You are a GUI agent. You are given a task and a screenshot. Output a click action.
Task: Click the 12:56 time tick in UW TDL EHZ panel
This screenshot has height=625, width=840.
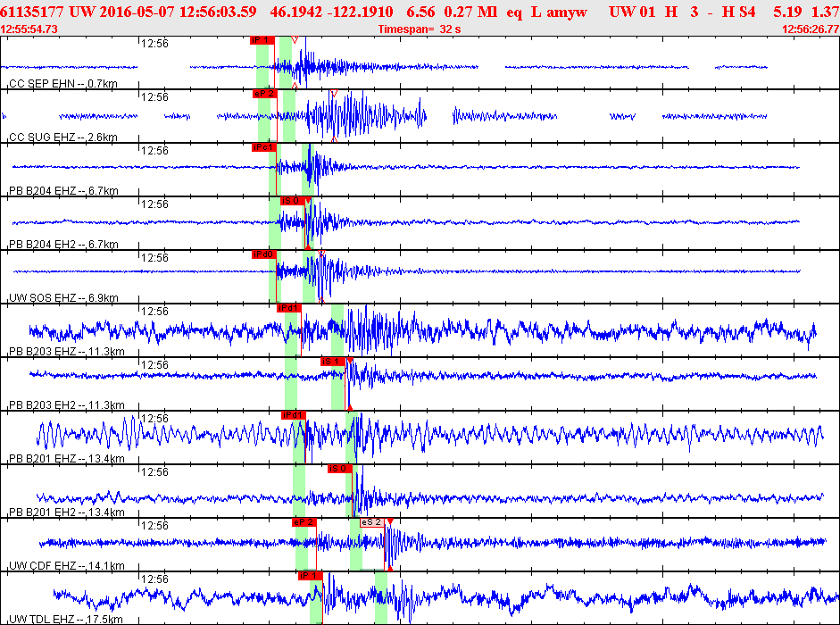(x=154, y=579)
